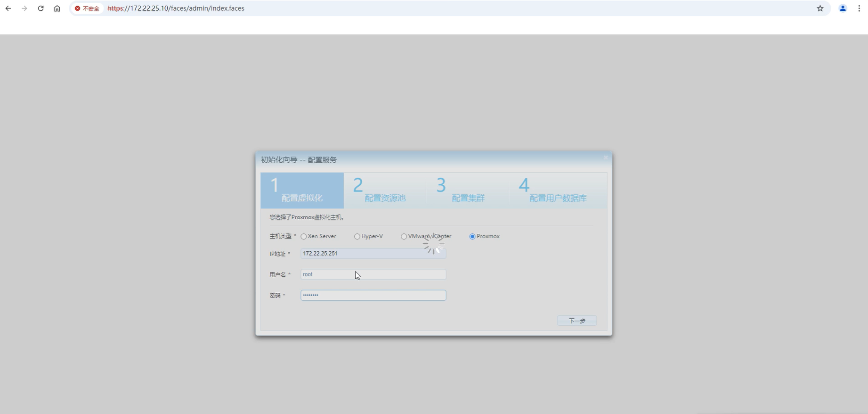Click the 不安全 security warning badge

(88, 8)
